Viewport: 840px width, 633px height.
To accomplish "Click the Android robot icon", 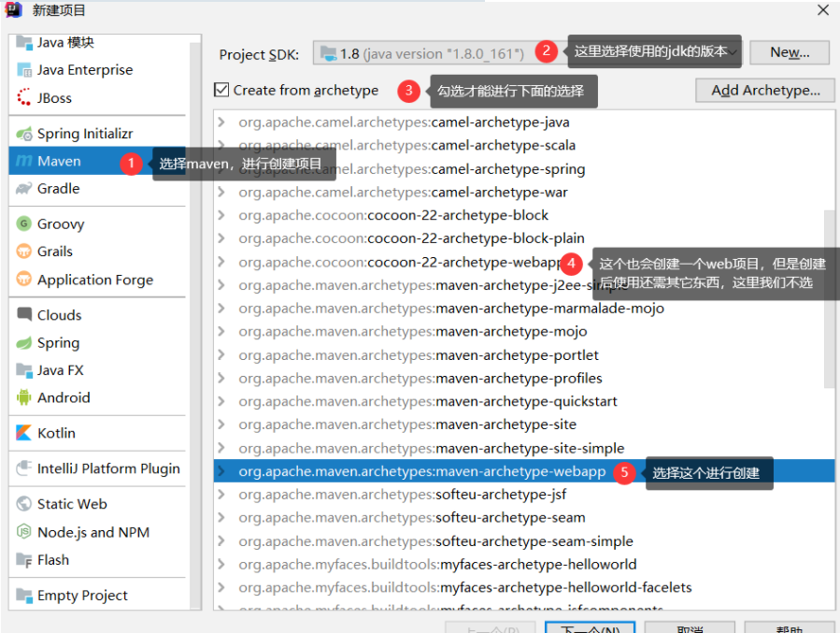I will [23, 397].
